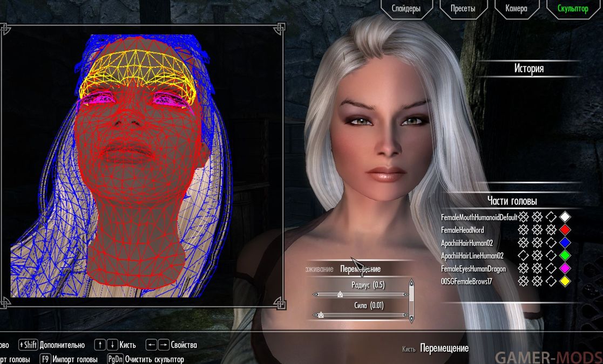Click the brush panel scrollbar thumb

[411, 294]
